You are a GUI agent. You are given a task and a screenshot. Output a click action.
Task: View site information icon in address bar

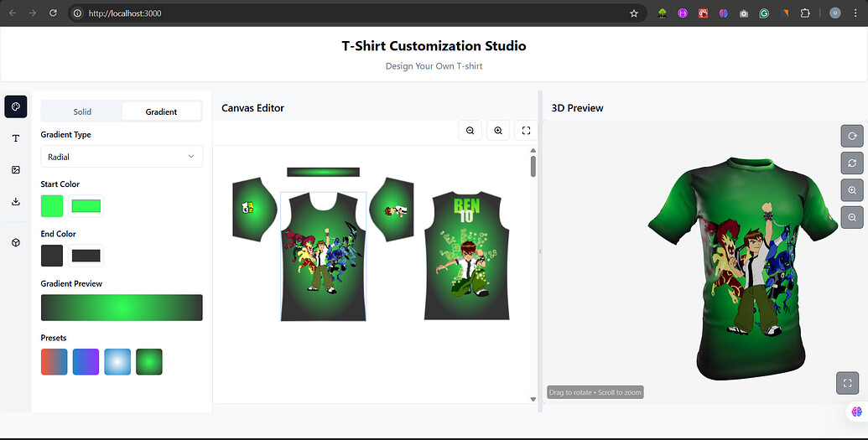tap(77, 13)
